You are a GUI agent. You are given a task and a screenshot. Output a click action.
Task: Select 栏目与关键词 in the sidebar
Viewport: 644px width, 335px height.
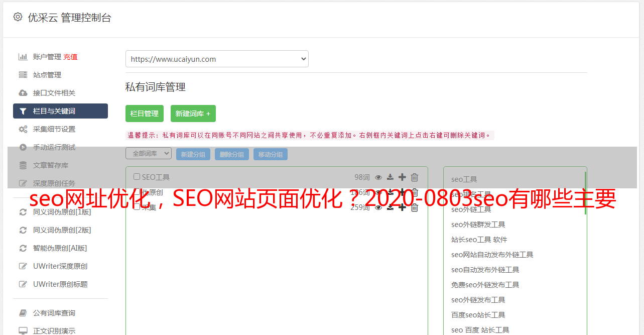click(60, 111)
